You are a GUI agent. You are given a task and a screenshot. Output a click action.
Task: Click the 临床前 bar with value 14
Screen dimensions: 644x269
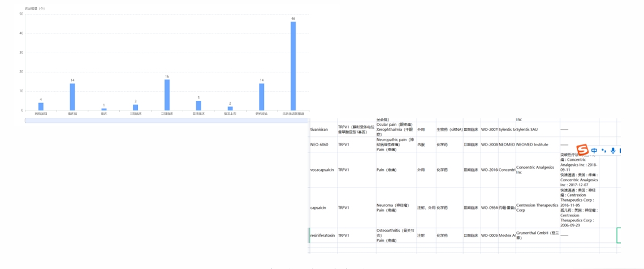[72, 97]
